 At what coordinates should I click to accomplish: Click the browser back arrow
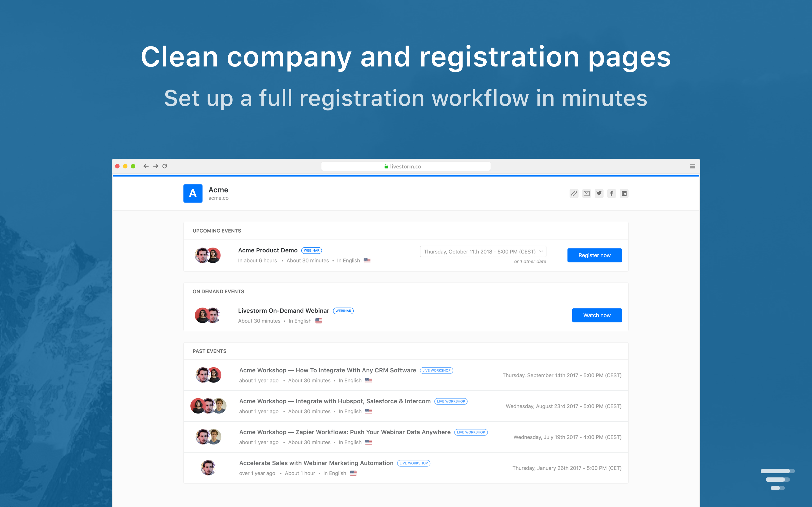tap(146, 166)
